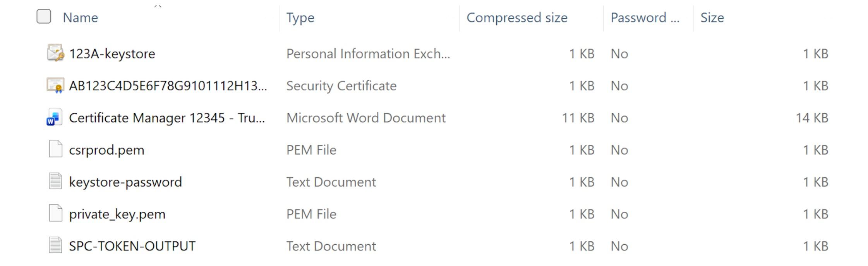Click the Word document file icon
Screen dimensions: 868x266
[x=55, y=117]
